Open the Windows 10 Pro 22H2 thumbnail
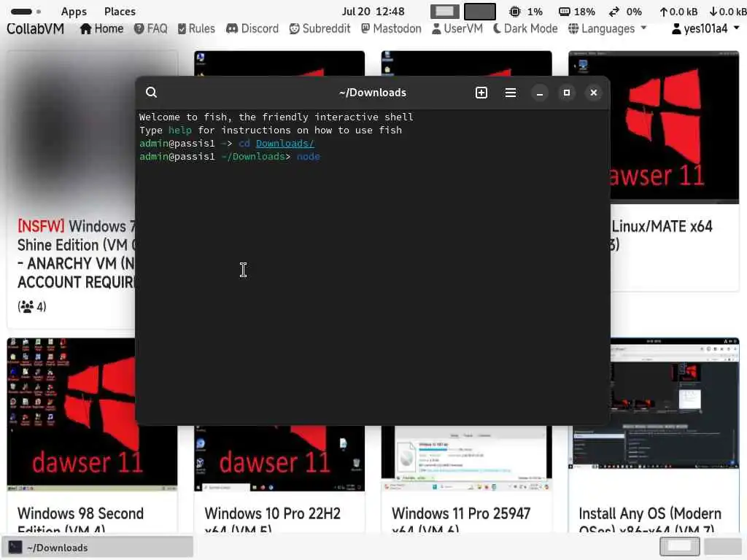Screen dimensions: 747x560 point(279,459)
